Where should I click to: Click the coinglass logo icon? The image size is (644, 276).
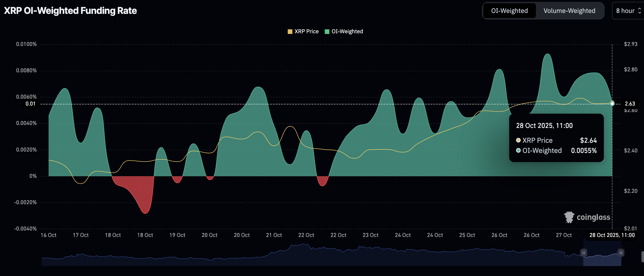click(569, 217)
